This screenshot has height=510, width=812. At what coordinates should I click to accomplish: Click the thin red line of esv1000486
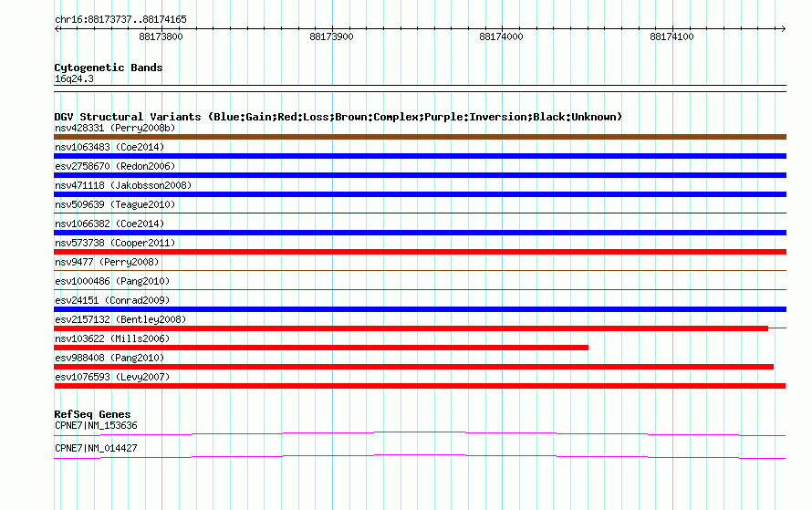pos(420,289)
